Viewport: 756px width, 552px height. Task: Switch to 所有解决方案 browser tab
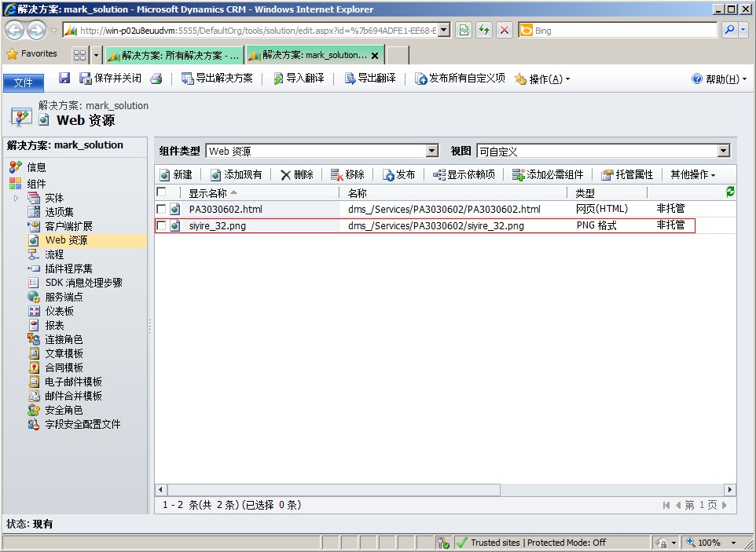pyautogui.click(x=174, y=56)
